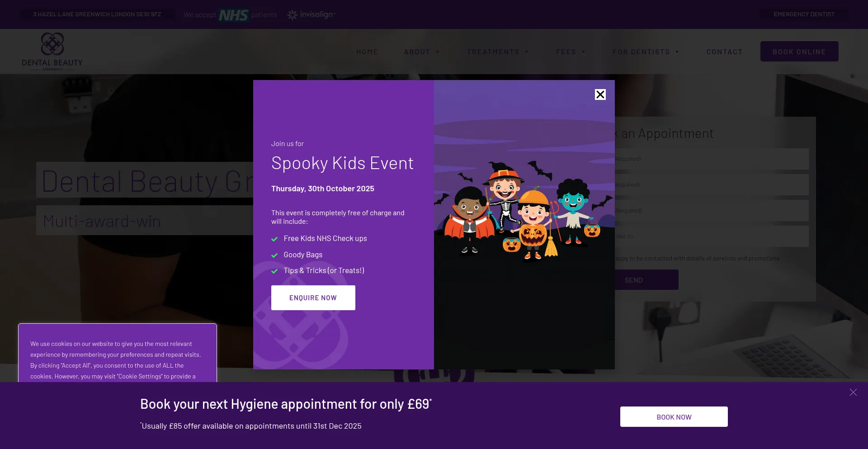Expand the About menu arrow

pyautogui.click(x=438, y=52)
